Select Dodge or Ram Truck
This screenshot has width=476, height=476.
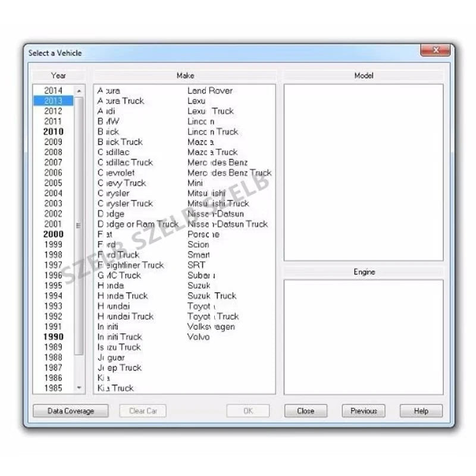coord(138,224)
